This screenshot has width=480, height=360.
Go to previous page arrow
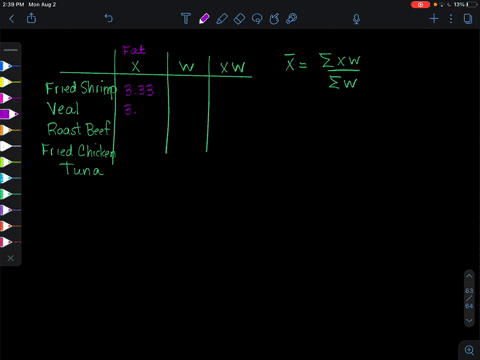pos(469,276)
